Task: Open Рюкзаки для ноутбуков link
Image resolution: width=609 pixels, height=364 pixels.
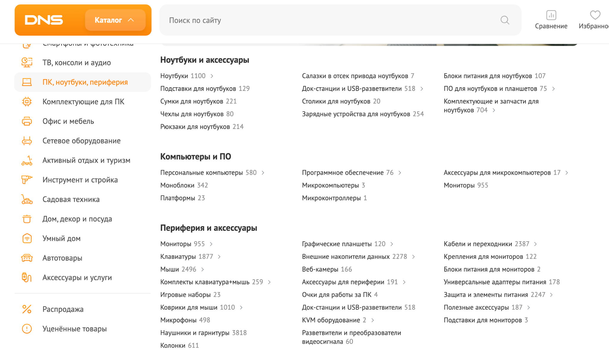Action: pos(202,127)
